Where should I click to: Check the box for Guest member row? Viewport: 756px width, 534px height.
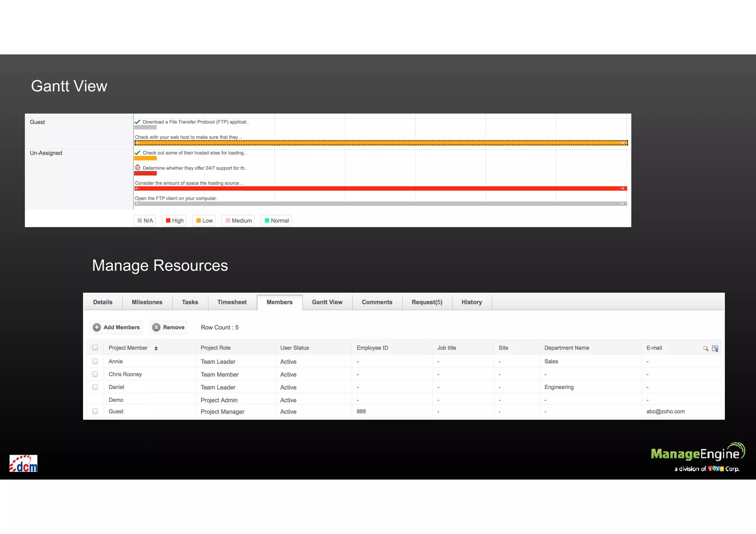tap(95, 411)
